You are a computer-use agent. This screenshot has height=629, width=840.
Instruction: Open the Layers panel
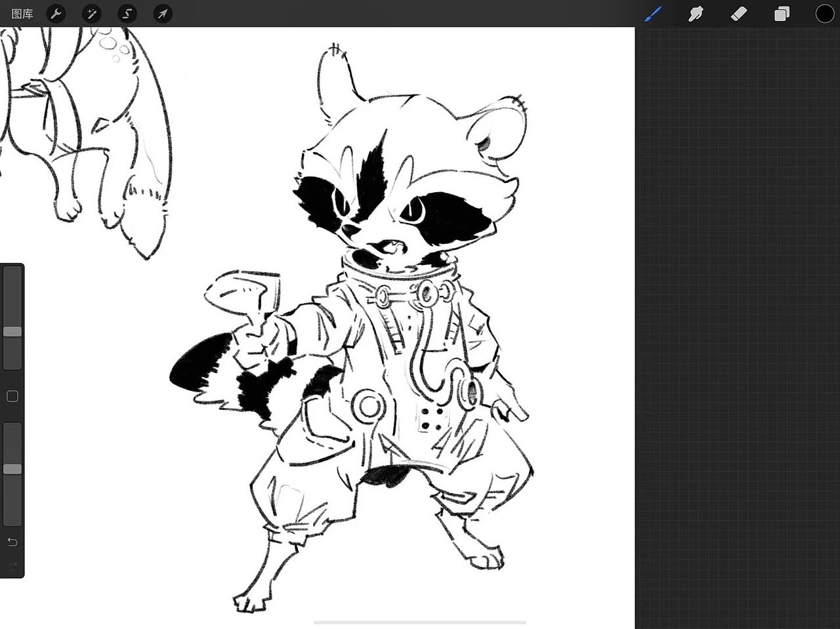coord(782,14)
